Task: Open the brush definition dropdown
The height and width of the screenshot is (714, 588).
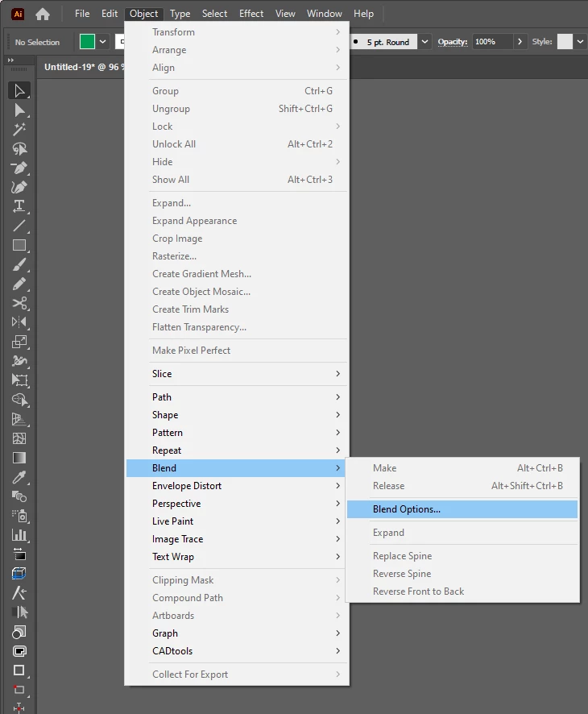Action: point(424,42)
